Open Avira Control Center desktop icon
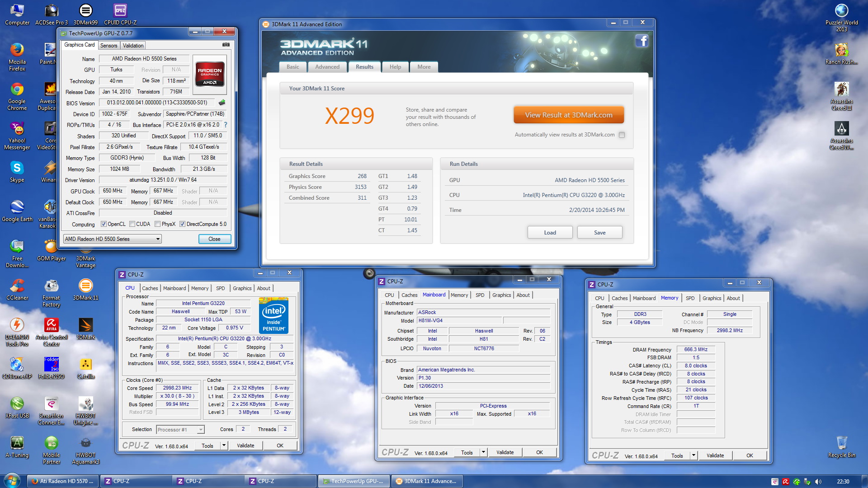The width and height of the screenshot is (868, 488). (x=51, y=332)
